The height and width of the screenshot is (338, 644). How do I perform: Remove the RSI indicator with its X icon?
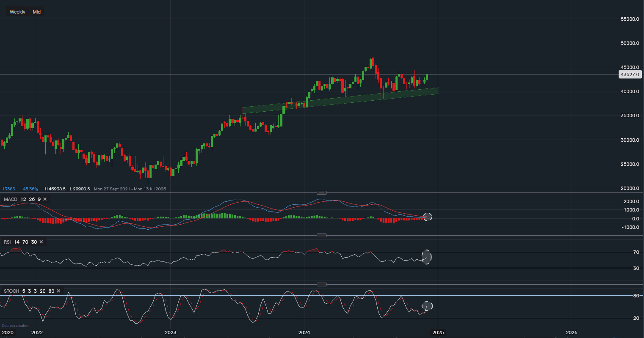click(x=41, y=242)
